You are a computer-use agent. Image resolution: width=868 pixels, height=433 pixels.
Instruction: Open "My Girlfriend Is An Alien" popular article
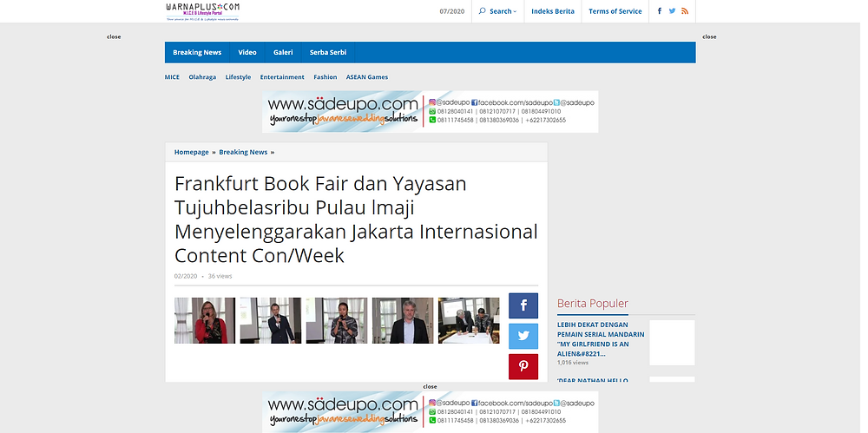601,339
